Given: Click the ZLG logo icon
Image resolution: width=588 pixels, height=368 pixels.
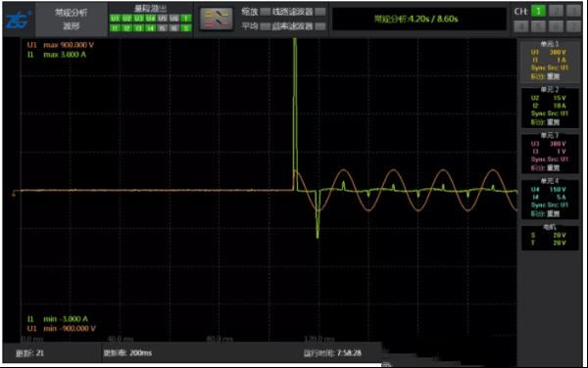Looking at the screenshot, I should 19,20.
